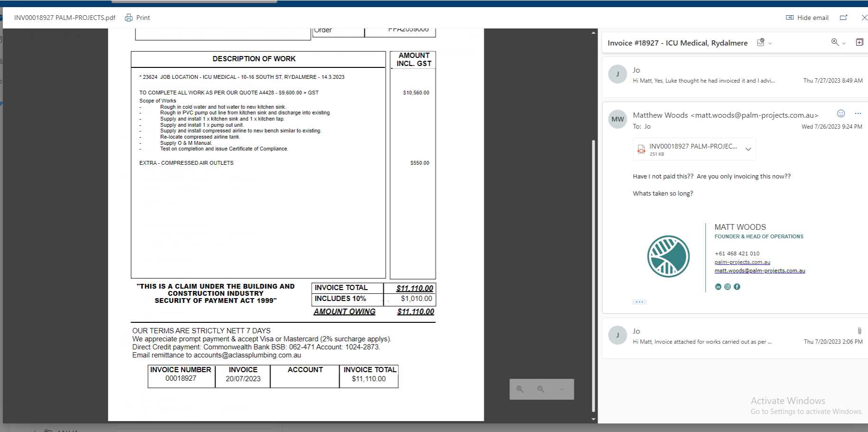
Task: Click accounts@aclassplumbing.com.au remittance line
Action: pyautogui.click(x=217, y=355)
